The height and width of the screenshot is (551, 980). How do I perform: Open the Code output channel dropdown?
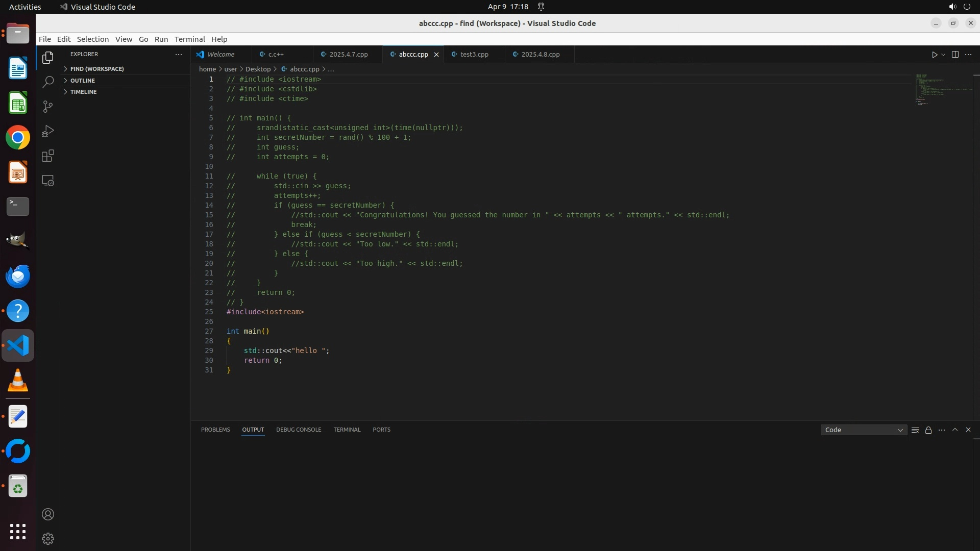click(x=864, y=430)
